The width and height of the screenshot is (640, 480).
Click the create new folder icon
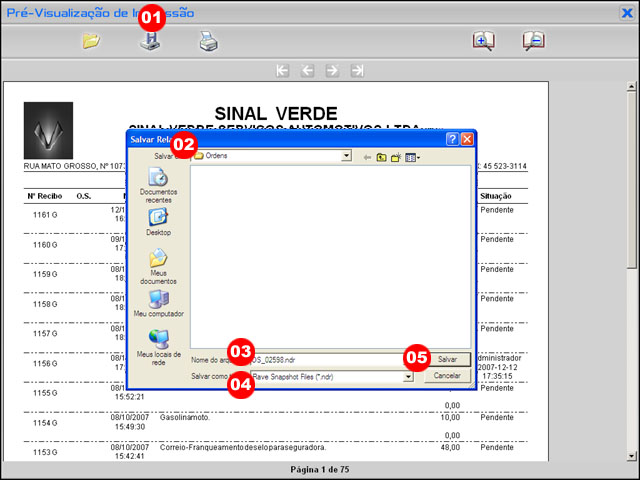pos(396,157)
